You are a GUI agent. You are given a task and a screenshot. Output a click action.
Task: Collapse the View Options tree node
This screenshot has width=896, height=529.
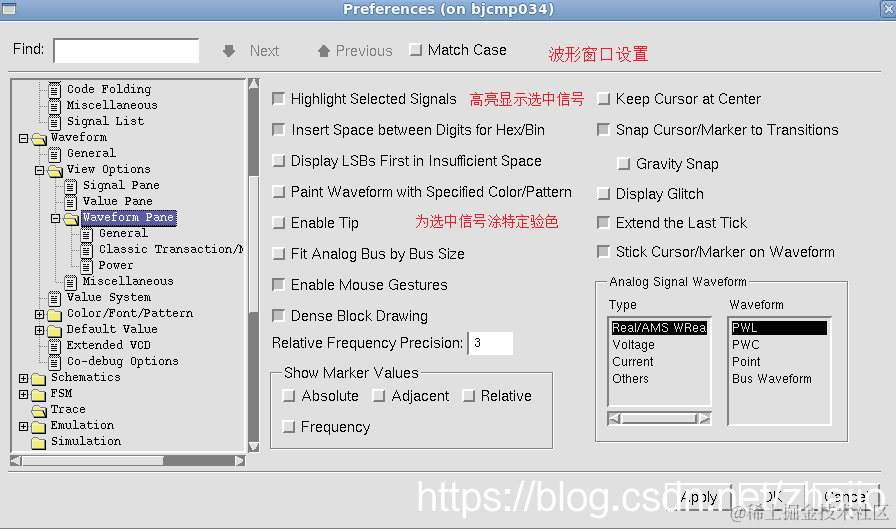click(x=39, y=170)
